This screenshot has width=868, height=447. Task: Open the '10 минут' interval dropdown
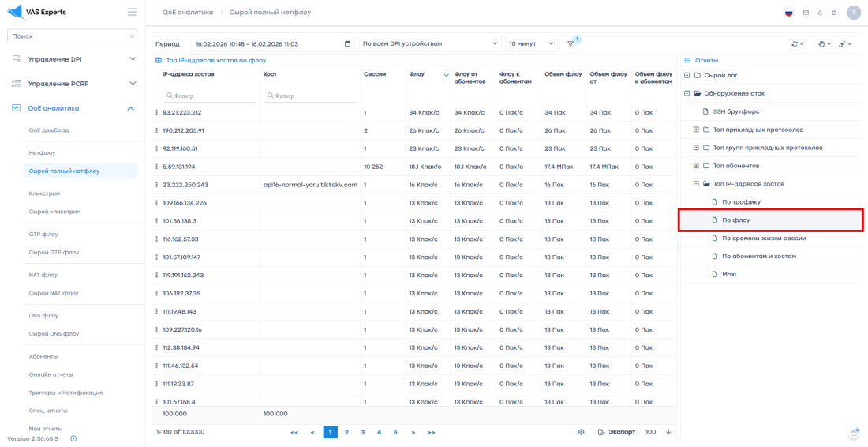531,43
